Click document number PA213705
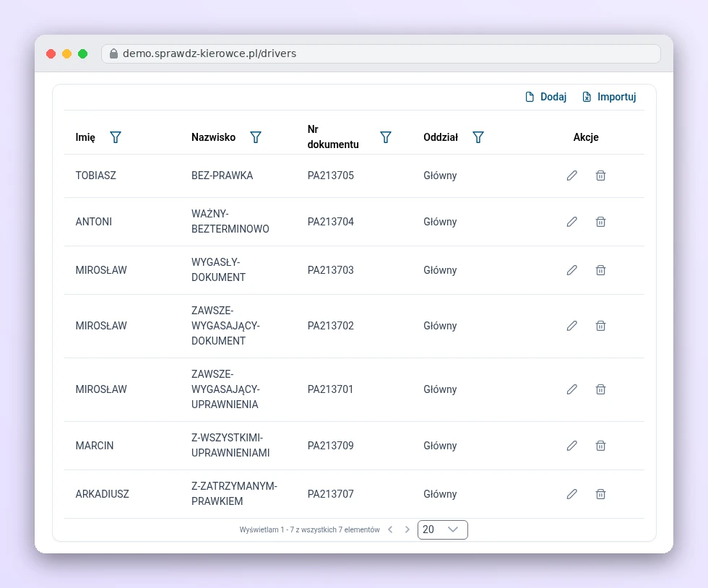Viewport: 708px width, 588px height. [x=331, y=176]
